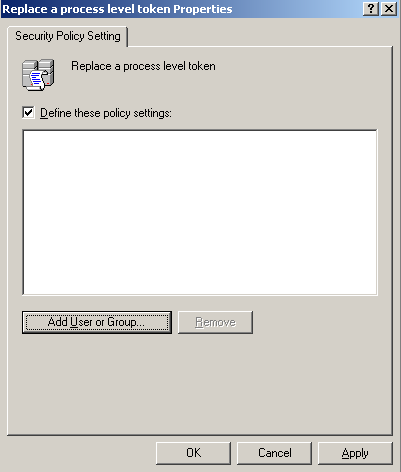This screenshot has width=401, height=472.
Task: Click the server policy icon
Action: click(38, 75)
